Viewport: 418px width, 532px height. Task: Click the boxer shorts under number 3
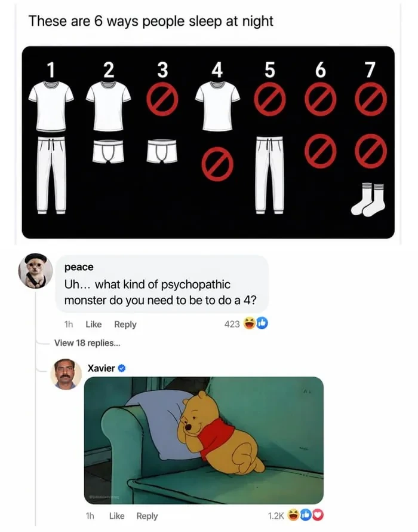pyautogui.click(x=162, y=151)
